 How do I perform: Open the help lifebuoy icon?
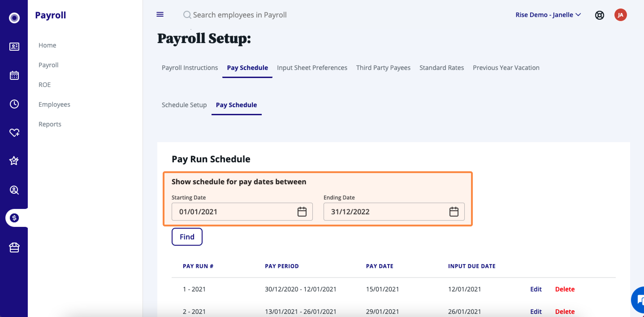point(599,15)
